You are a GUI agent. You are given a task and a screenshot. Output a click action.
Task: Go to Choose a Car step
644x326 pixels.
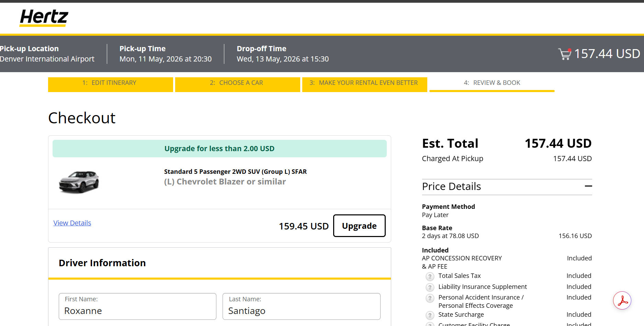point(238,84)
